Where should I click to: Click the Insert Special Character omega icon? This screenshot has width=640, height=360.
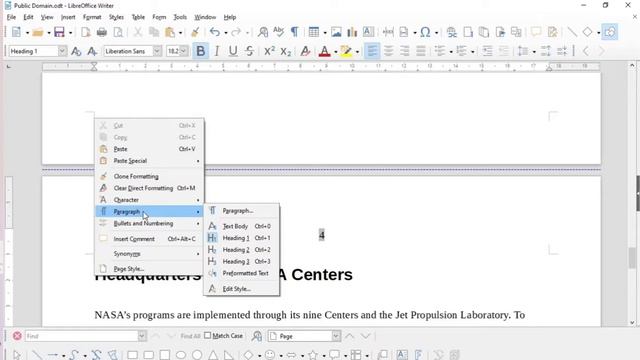(425, 32)
